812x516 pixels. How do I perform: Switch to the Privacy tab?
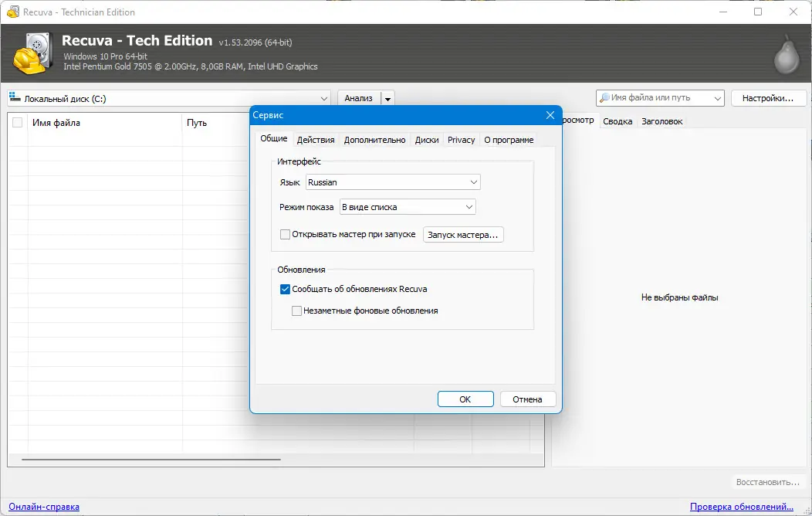click(x=461, y=140)
